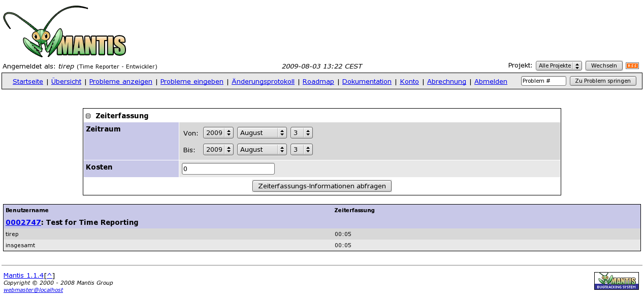
Task: Open the Von month dropdown
Action: tap(262, 133)
